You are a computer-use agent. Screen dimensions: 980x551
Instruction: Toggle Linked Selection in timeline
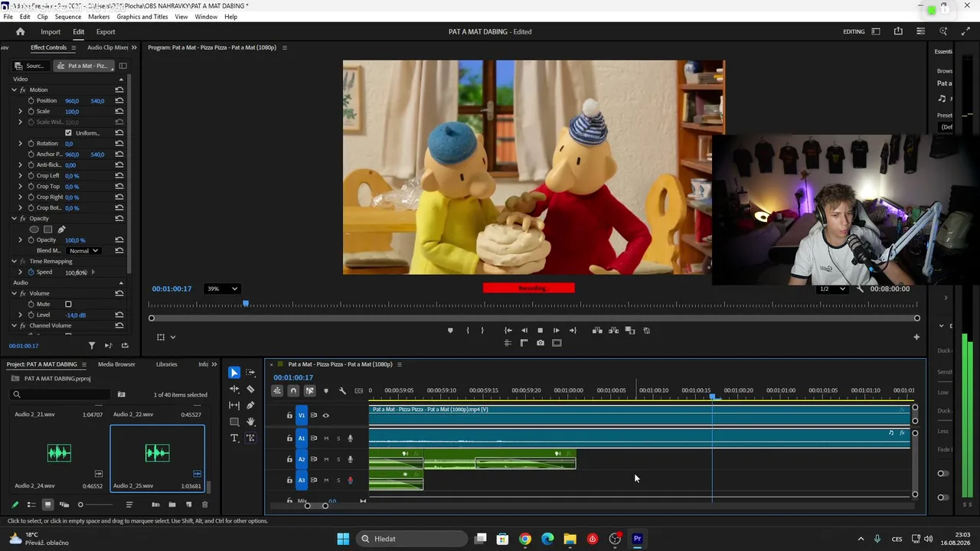pos(310,391)
